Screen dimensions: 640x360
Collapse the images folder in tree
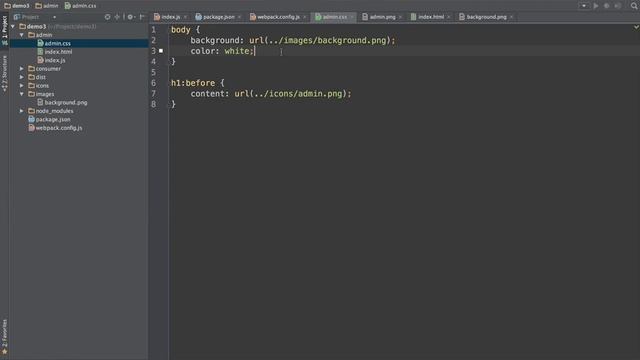click(22, 94)
